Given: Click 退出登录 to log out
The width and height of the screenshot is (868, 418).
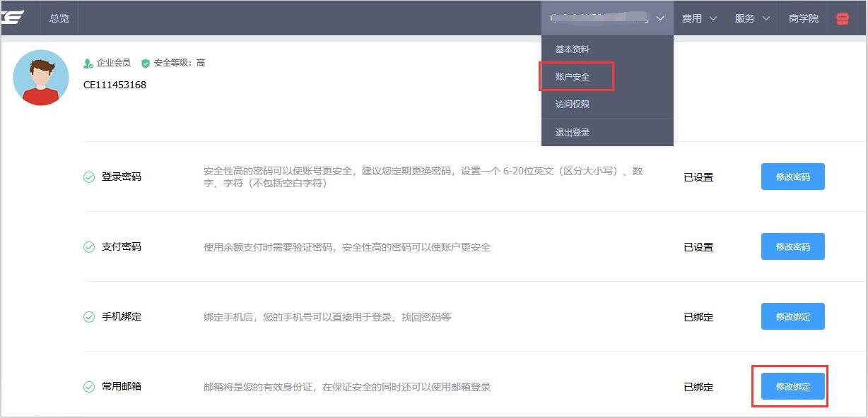Looking at the screenshot, I should click(x=572, y=133).
